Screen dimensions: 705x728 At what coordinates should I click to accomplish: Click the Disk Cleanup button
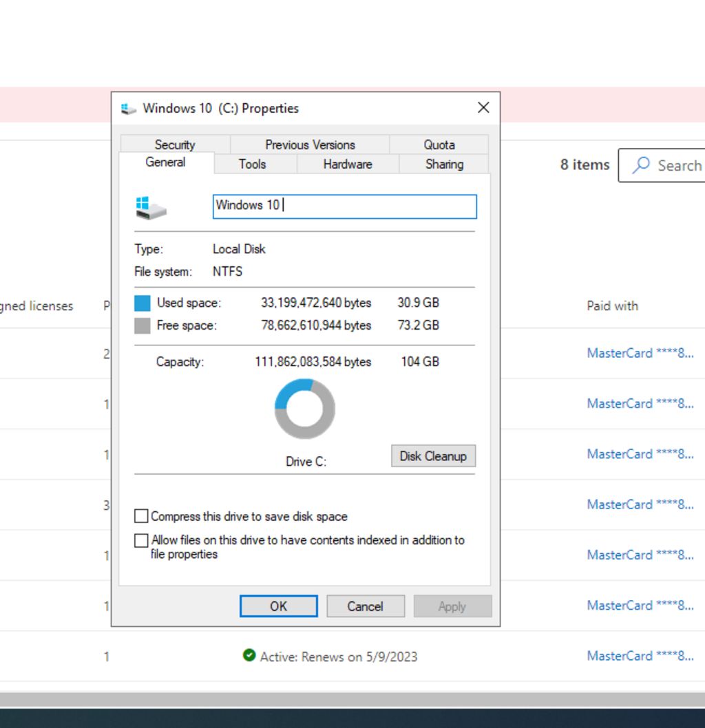pos(433,456)
